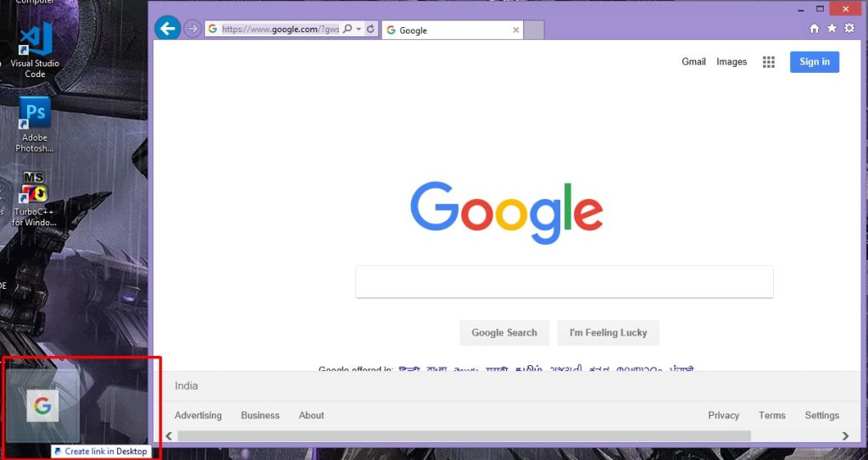868x460 pixels.
Task: Open the Tools gear icon
Action: tap(849, 29)
